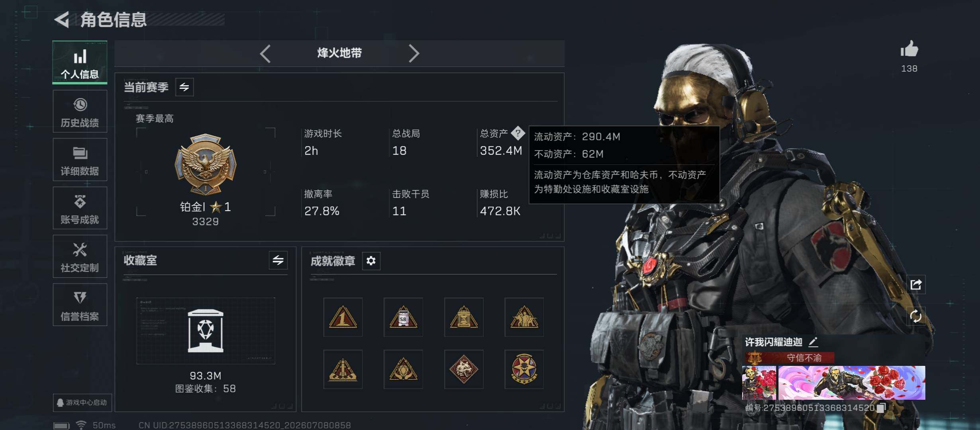
Task: Toggle the 当前赛季 season switch icon
Action: point(184,87)
